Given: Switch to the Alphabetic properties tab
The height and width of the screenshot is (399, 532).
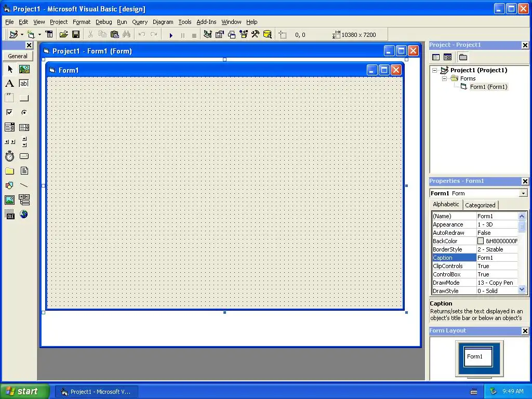Looking at the screenshot, I should pos(446,204).
